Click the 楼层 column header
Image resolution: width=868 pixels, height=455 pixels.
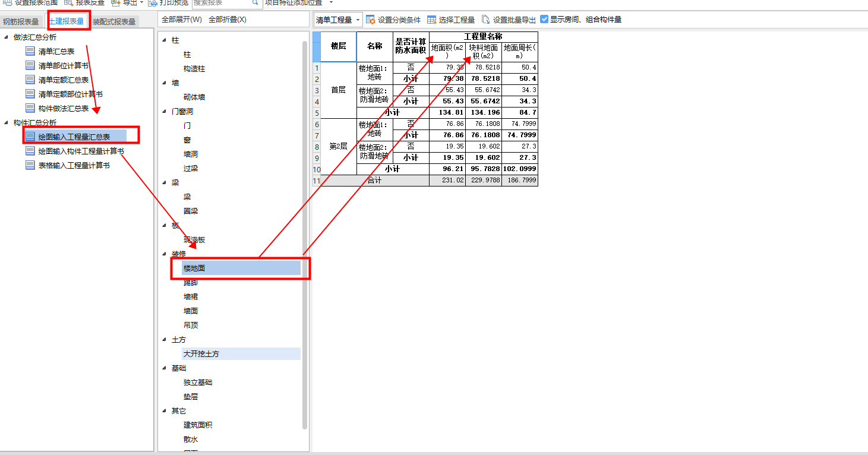pos(339,46)
